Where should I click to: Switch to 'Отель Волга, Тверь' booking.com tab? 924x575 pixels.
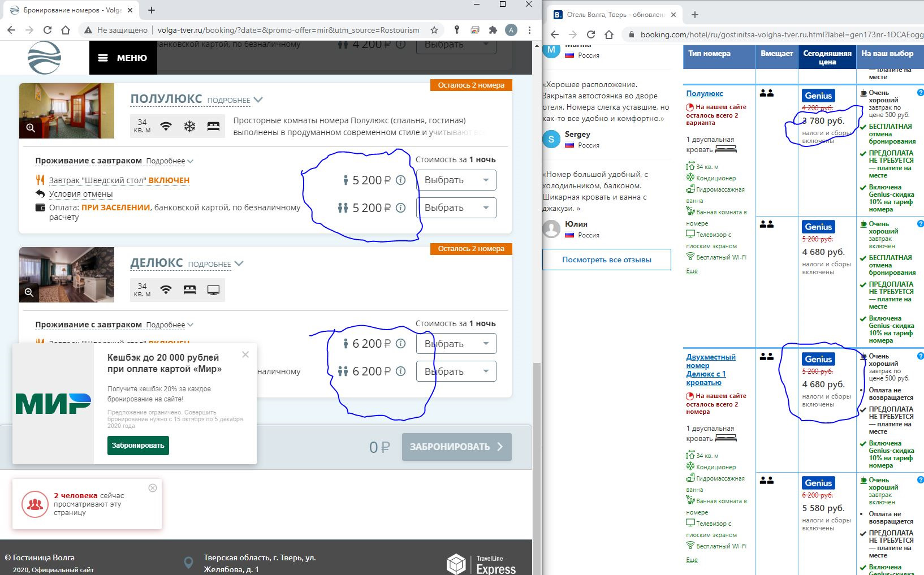614,15
